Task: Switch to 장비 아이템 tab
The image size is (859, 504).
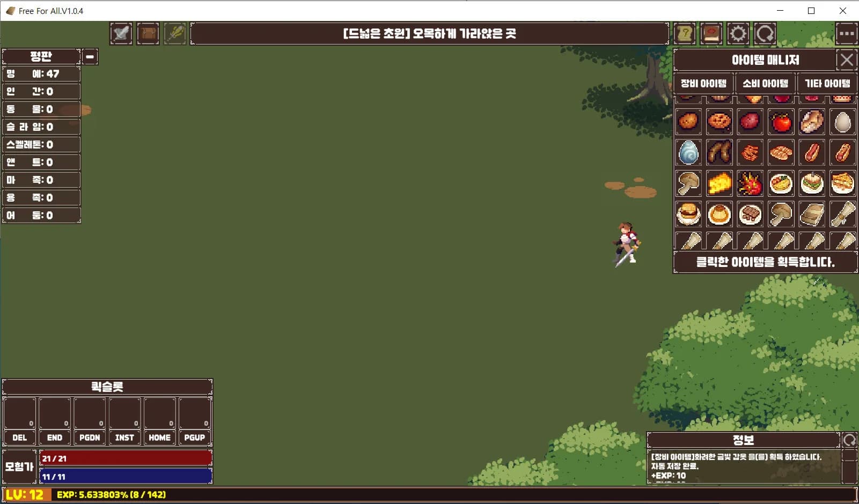Action: pyautogui.click(x=703, y=84)
